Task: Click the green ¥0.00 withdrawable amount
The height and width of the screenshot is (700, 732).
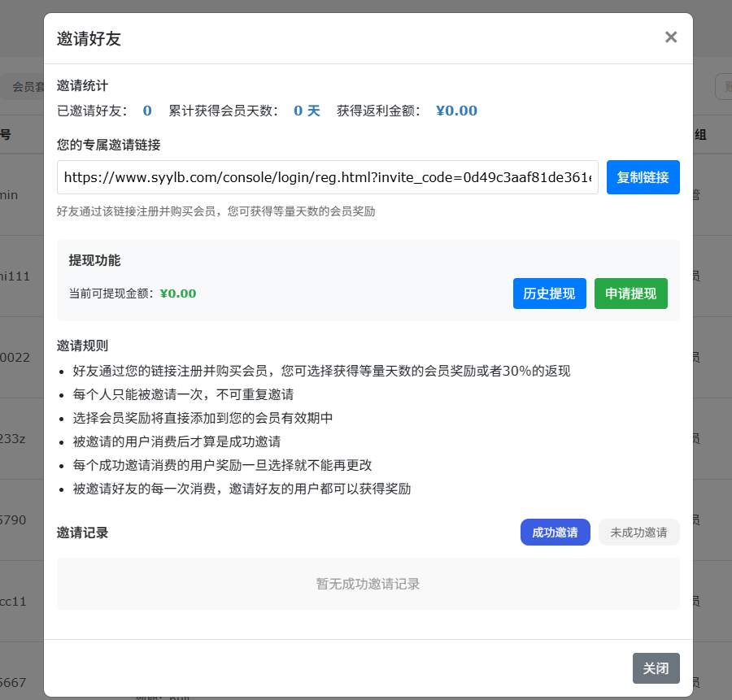Action: (x=177, y=293)
